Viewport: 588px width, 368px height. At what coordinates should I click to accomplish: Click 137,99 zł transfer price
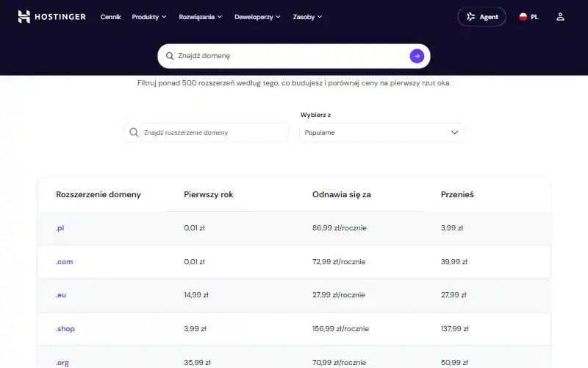[x=454, y=328]
